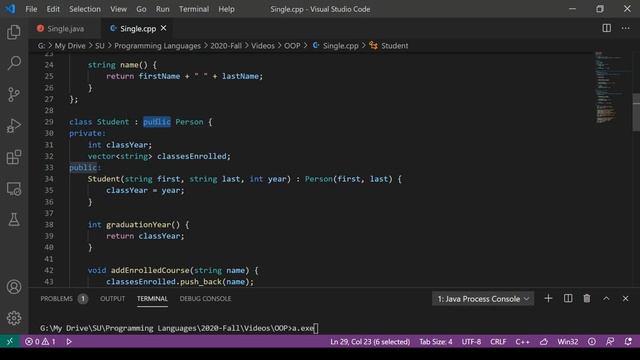Open the View menu
Screen dimensions: 640x360
tap(118, 9)
